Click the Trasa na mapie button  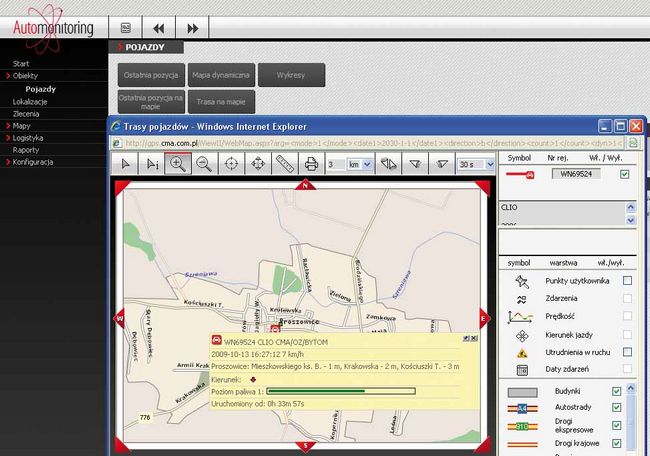pos(219,101)
